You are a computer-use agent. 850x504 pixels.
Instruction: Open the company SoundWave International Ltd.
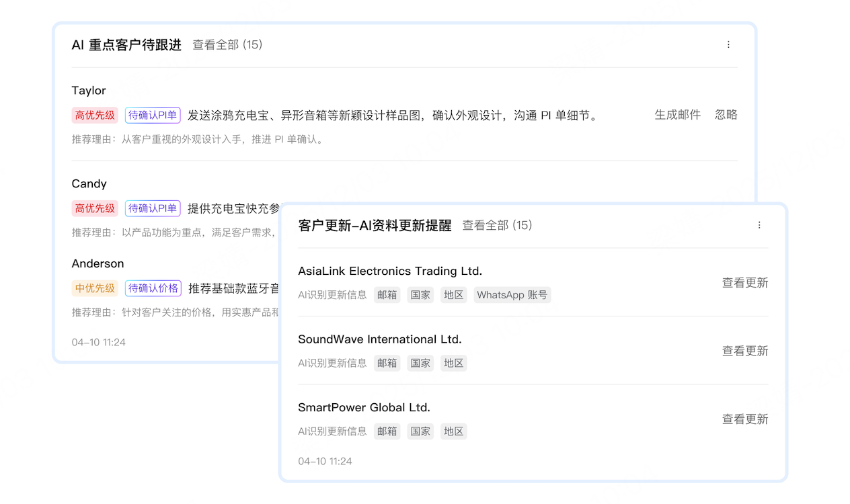coord(379,339)
